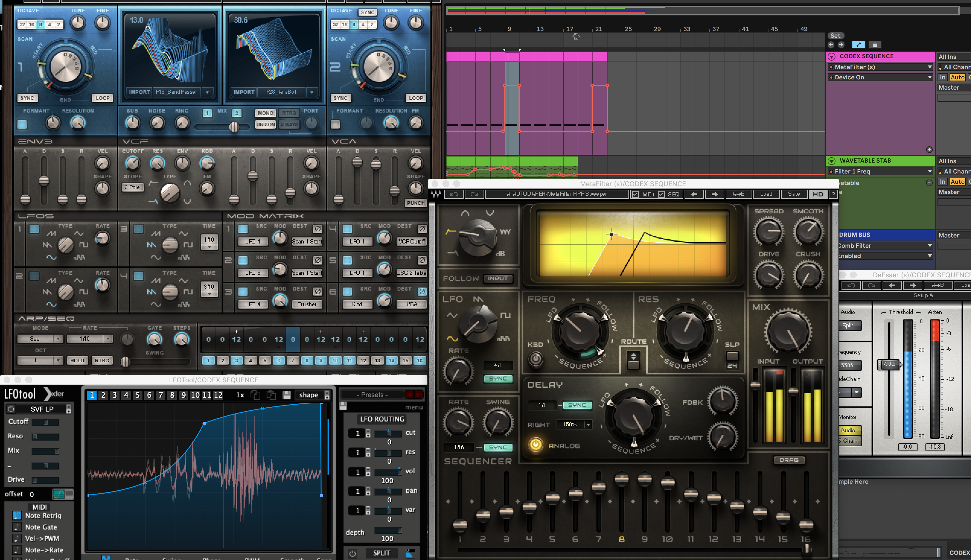The height and width of the screenshot is (560, 971).
Task: Click LFOTool copy shape icon
Action: pos(255,395)
